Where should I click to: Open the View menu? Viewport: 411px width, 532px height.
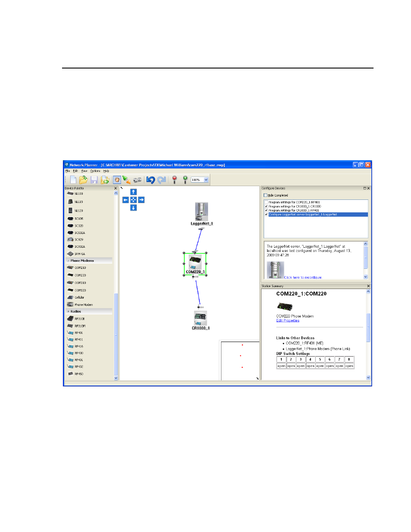84,171
